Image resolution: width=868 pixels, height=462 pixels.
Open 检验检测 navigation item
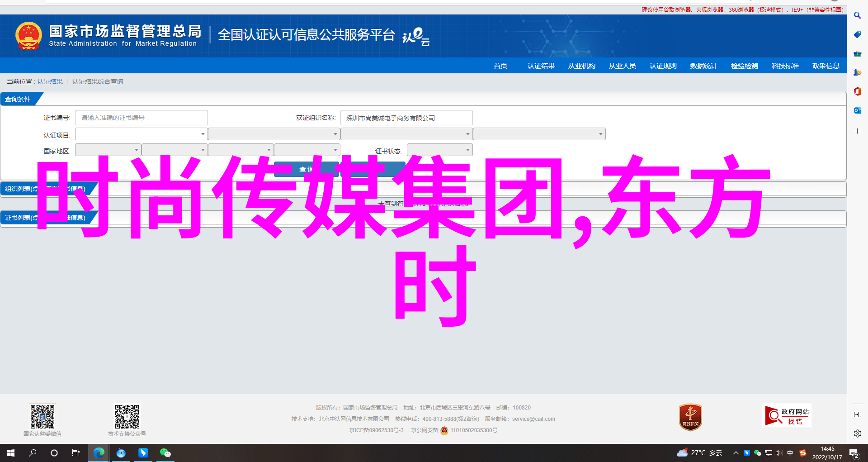point(745,66)
